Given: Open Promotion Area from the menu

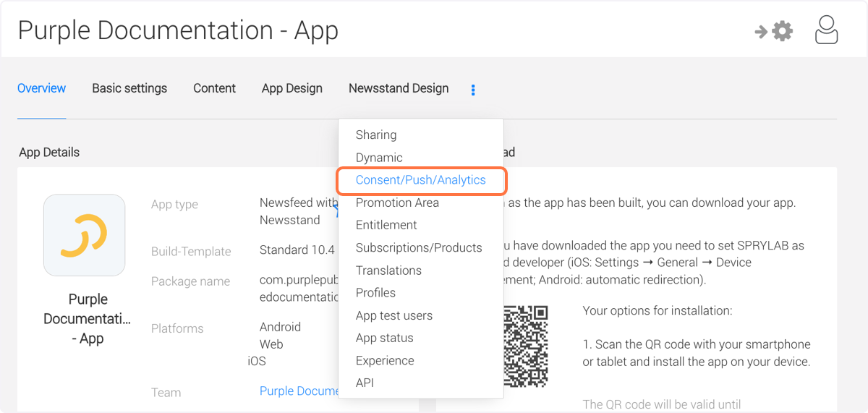Looking at the screenshot, I should [397, 203].
